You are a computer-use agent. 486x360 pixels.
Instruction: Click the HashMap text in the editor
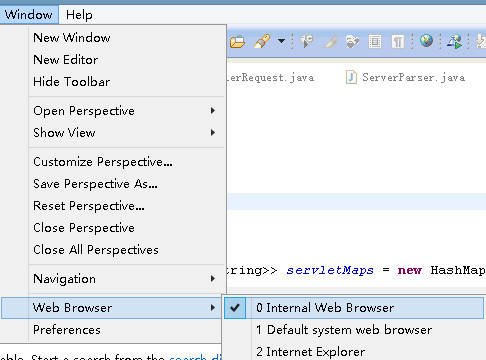point(458,270)
